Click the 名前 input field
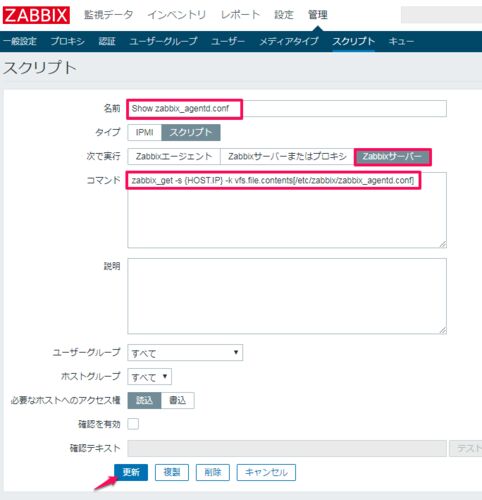The width and height of the screenshot is (482, 500). coord(287,109)
